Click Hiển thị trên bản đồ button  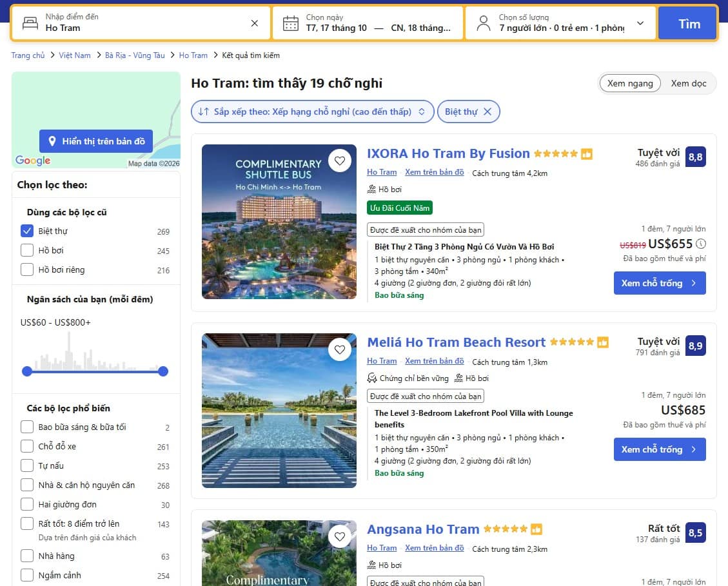point(96,141)
